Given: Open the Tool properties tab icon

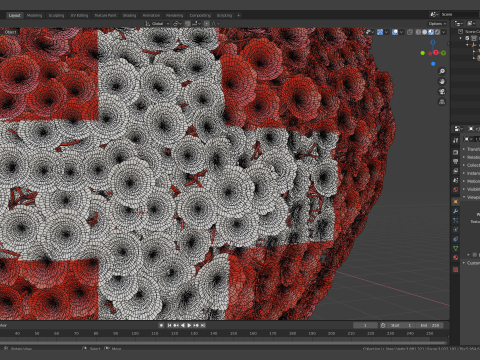Looking at the screenshot, I should coord(455,141).
